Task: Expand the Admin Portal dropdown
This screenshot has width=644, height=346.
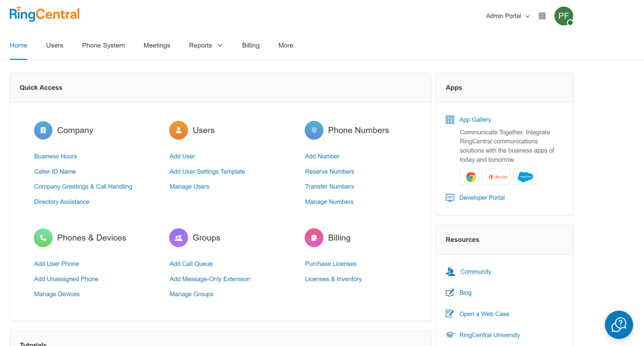Action: tap(508, 16)
